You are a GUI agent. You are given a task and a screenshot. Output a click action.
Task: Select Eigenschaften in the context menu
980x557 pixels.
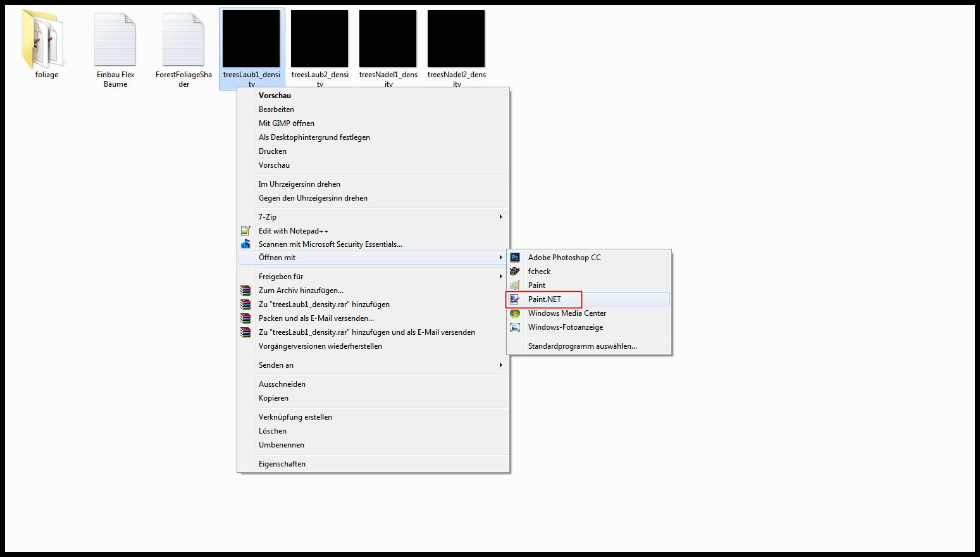click(282, 464)
